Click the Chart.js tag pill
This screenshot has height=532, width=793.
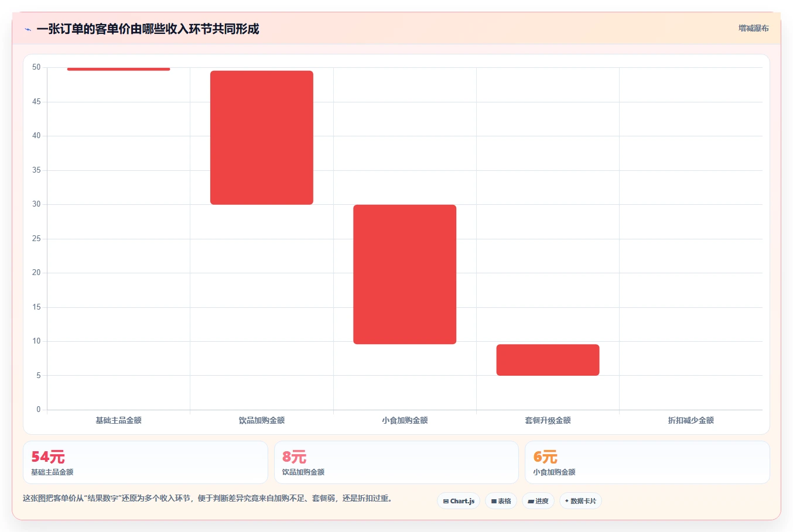coord(459,501)
